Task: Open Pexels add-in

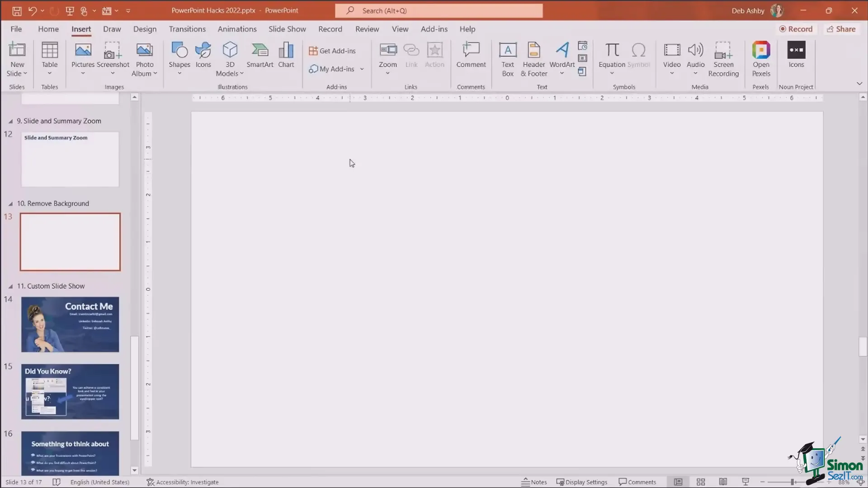Action: [761, 60]
